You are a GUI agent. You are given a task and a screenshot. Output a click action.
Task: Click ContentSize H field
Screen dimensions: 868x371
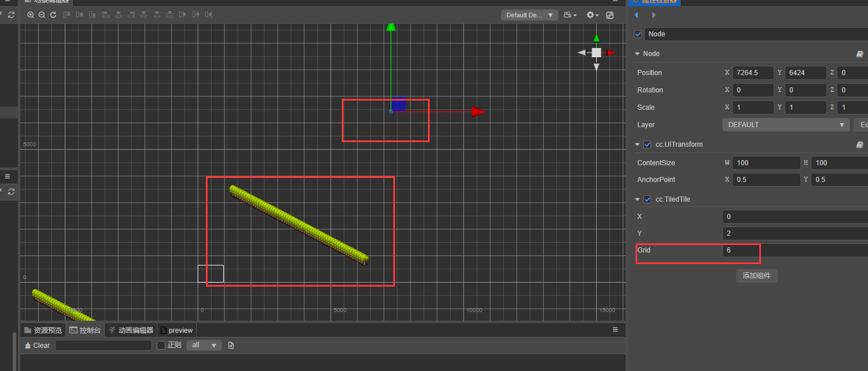[x=839, y=163]
